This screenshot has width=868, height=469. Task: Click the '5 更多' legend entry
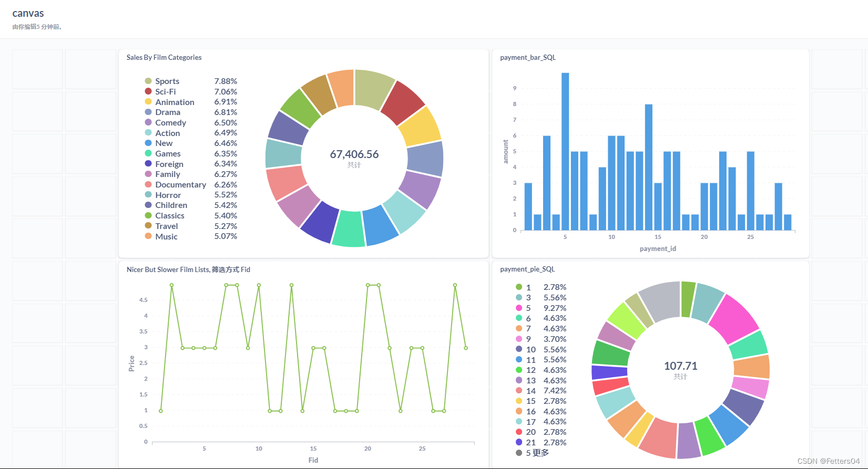pyautogui.click(x=533, y=453)
